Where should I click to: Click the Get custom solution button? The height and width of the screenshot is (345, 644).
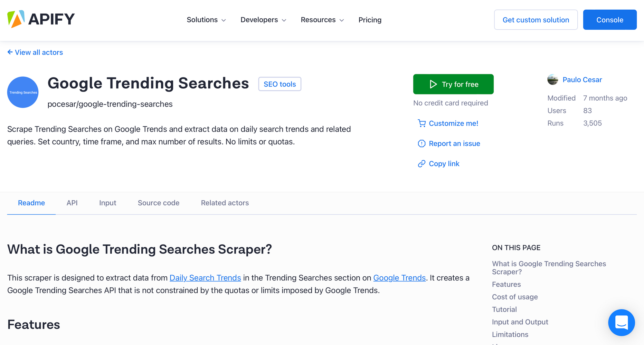click(x=536, y=20)
